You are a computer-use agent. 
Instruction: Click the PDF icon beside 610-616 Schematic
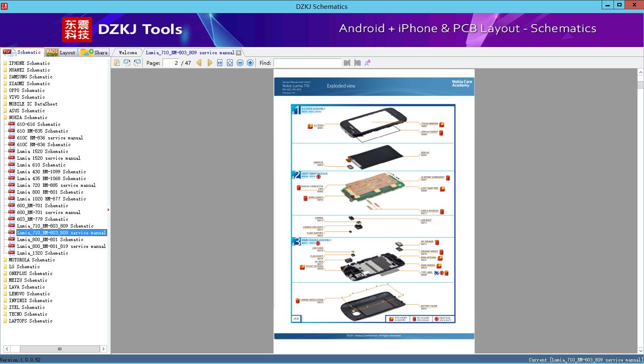point(11,124)
